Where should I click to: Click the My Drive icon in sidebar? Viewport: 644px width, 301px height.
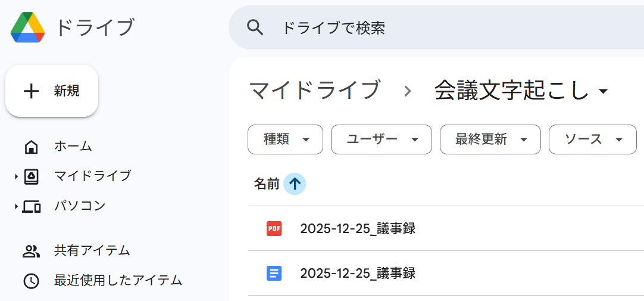31,176
